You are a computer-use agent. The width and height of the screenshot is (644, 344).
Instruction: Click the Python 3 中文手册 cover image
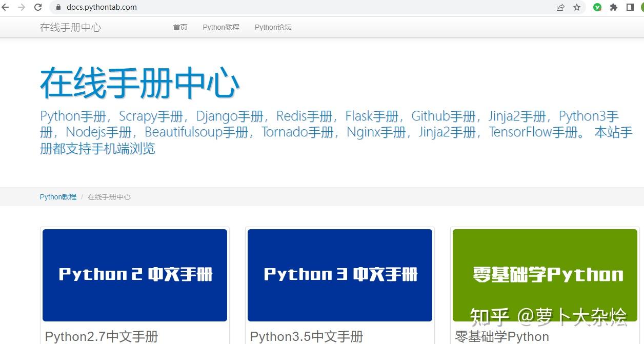(x=339, y=275)
